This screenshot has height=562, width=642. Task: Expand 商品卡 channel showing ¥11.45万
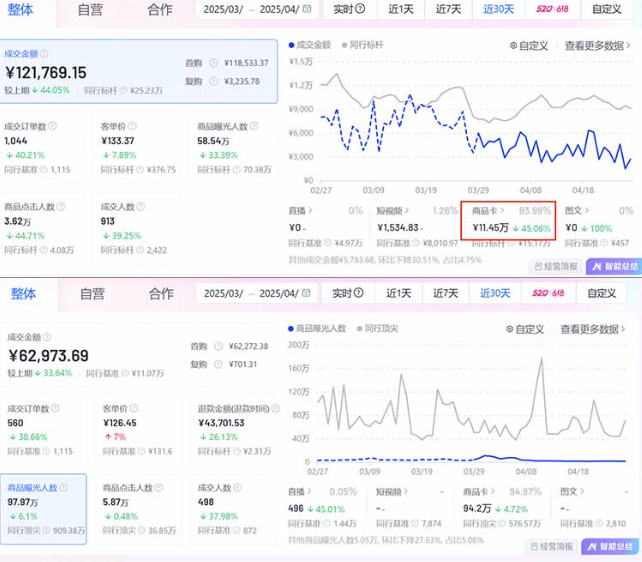488,211
